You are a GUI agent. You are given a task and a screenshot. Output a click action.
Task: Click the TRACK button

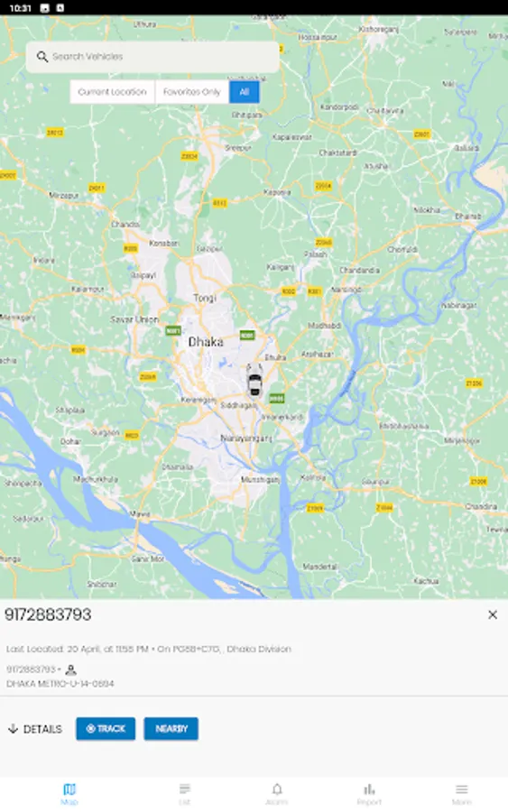[x=106, y=729]
